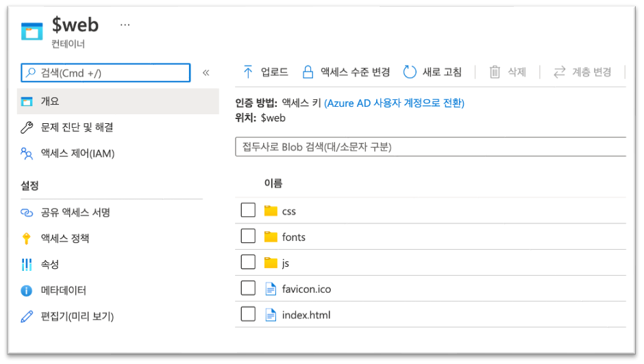
Task: Click the swap arrows icon for 계층 변경
Action: pos(560,73)
